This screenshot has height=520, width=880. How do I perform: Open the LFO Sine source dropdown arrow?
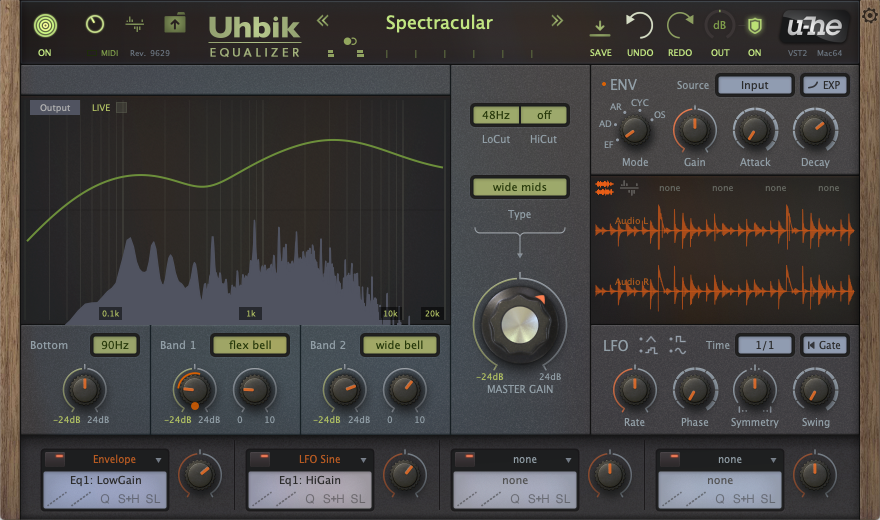[x=363, y=460]
